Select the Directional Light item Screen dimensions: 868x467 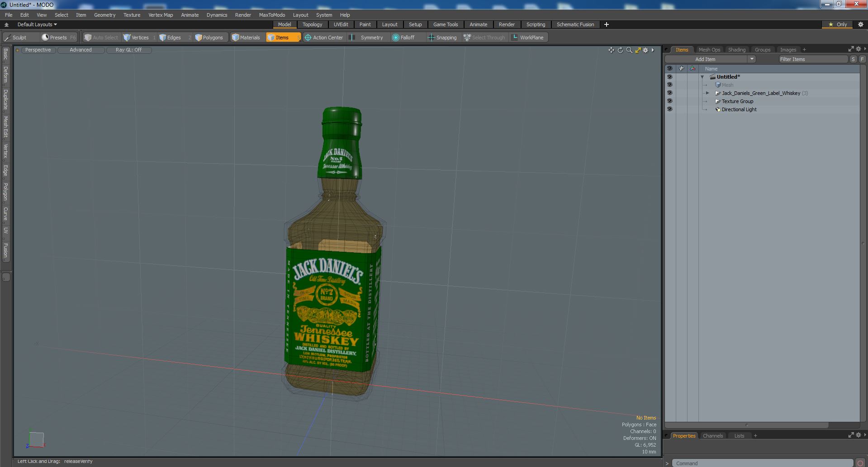point(739,109)
